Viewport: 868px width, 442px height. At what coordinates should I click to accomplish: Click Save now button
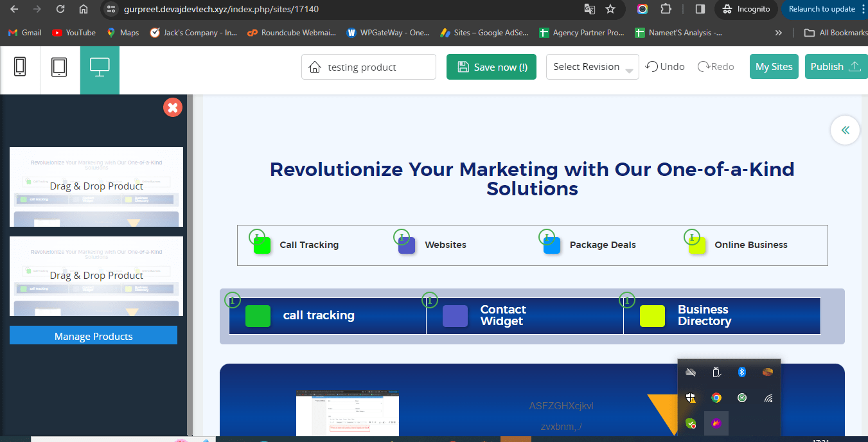pyautogui.click(x=492, y=67)
